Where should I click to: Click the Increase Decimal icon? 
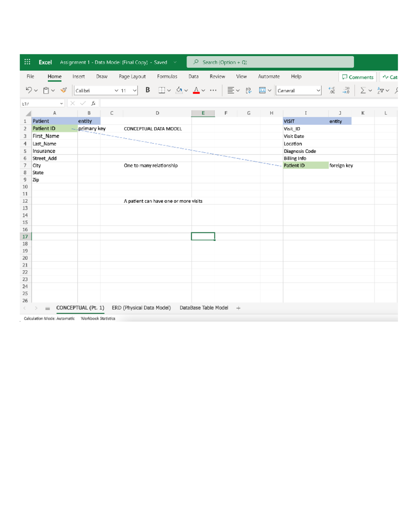[x=332, y=90]
